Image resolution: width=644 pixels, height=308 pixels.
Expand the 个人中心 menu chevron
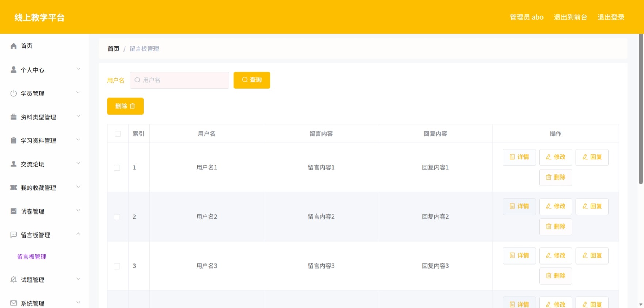[x=78, y=69]
